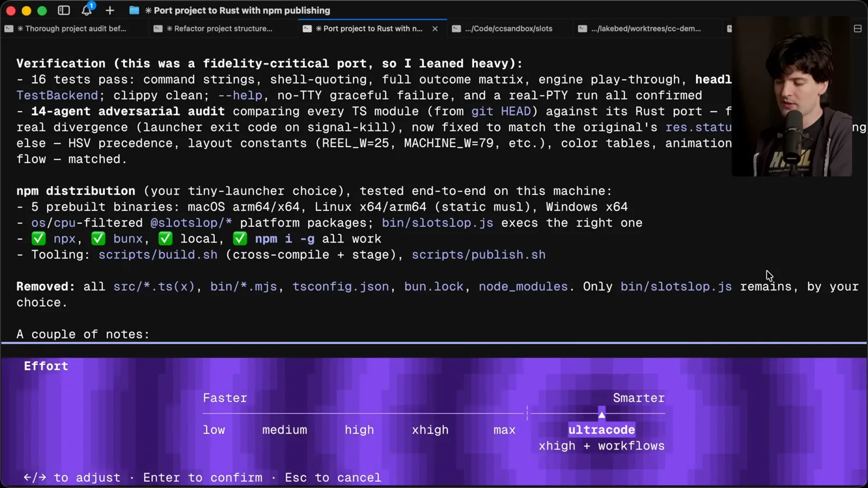This screenshot has width=868, height=488.
Task: Click the node_modules reference
Action: coord(523,286)
